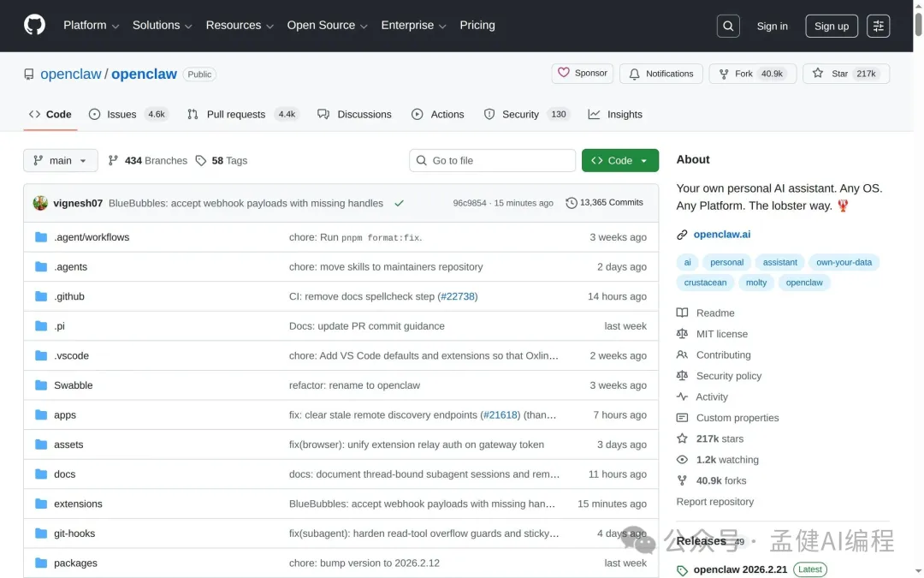Open Notifications bell button

tap(660, 74)
